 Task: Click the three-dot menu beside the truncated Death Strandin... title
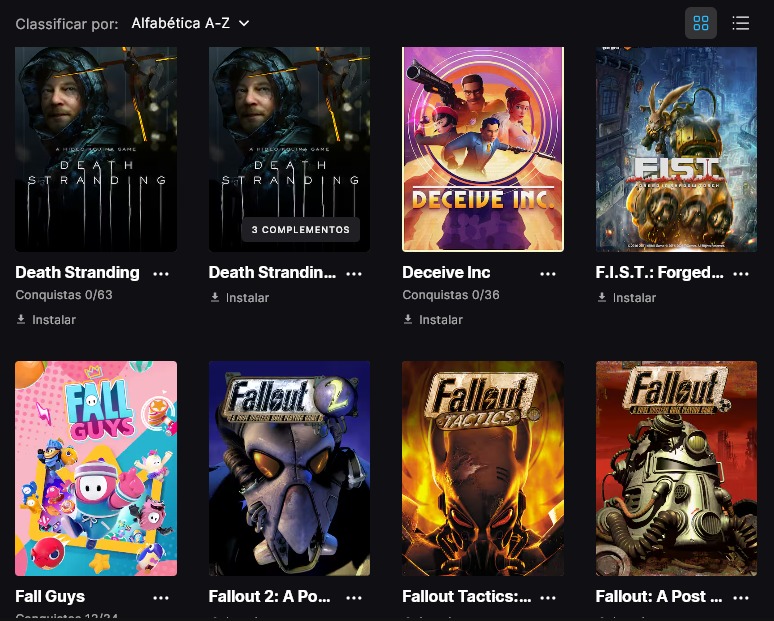tap(354, 273)
